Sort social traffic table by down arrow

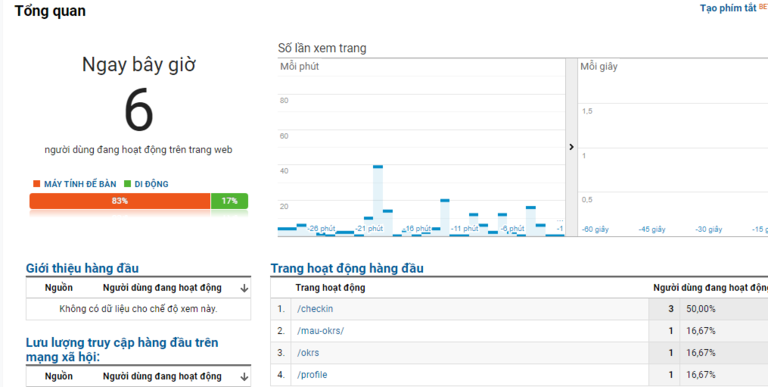tap(244, 377)
